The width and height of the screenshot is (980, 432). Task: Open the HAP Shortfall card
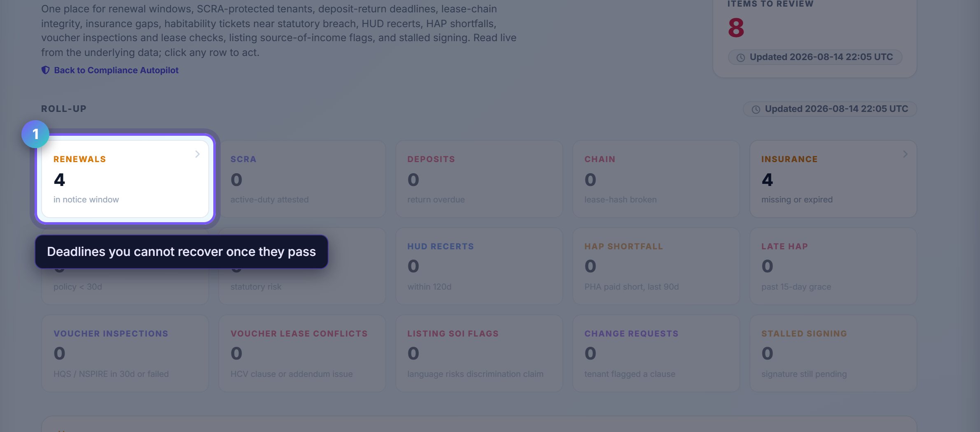tap(656, 266)
